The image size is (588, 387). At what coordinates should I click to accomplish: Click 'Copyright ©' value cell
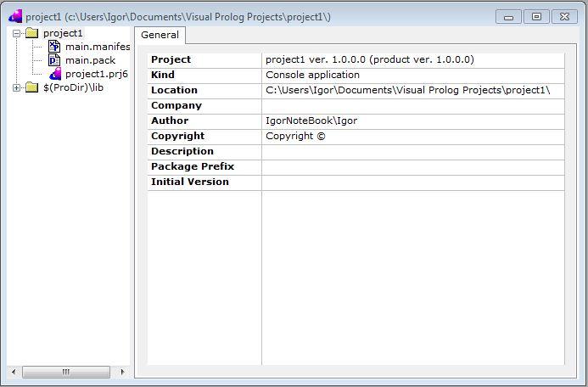click(413, 137)
